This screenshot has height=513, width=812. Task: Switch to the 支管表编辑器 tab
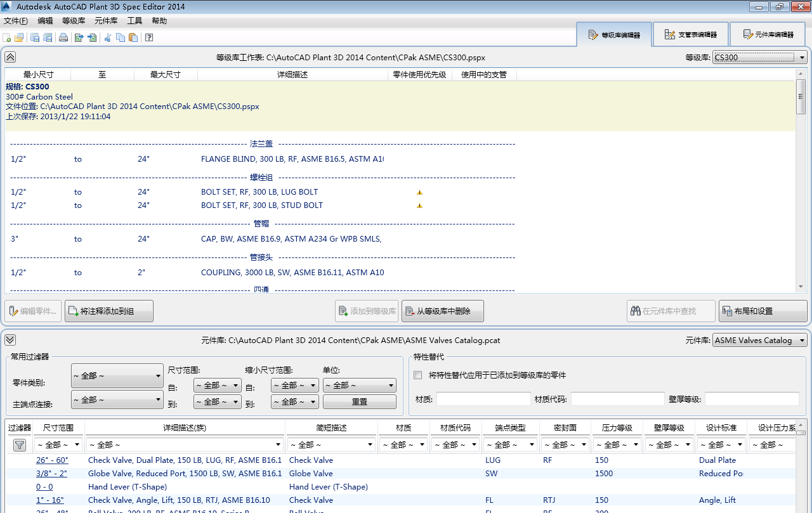[690, 35]
